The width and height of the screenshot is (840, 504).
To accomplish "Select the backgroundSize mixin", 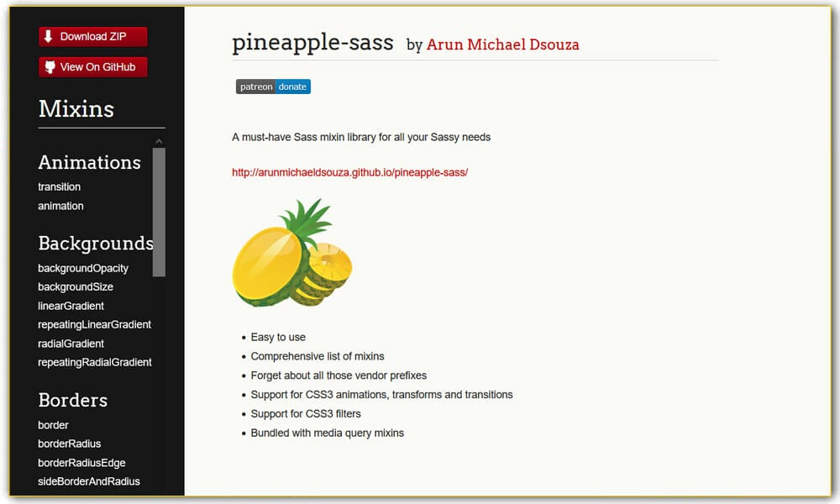I will click(x=76, y=286).
